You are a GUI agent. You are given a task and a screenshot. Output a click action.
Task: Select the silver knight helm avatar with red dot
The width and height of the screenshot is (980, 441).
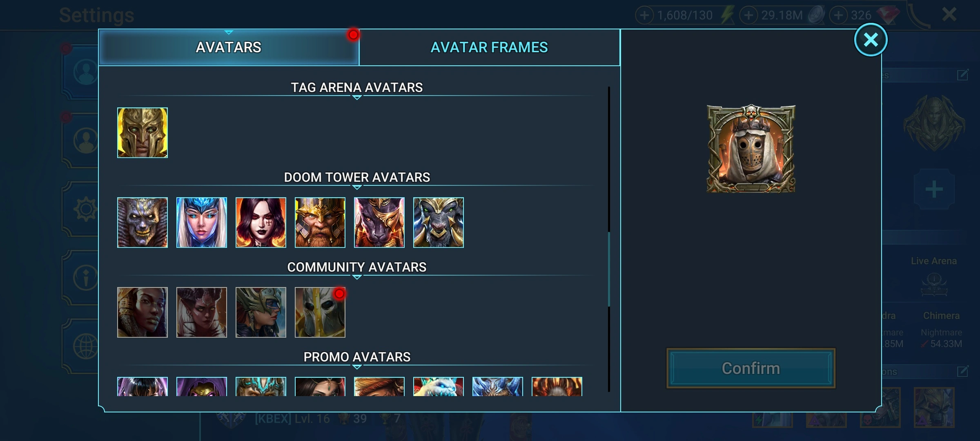(320, 312)
